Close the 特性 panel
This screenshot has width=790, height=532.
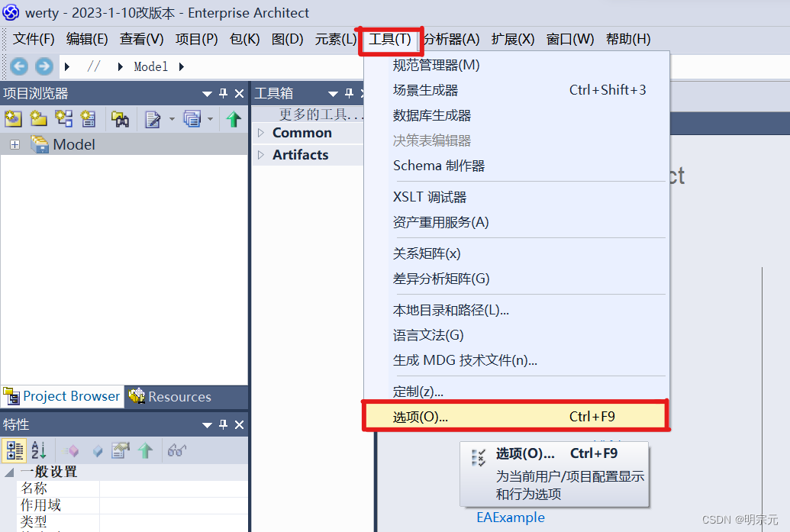coord(240,424)
